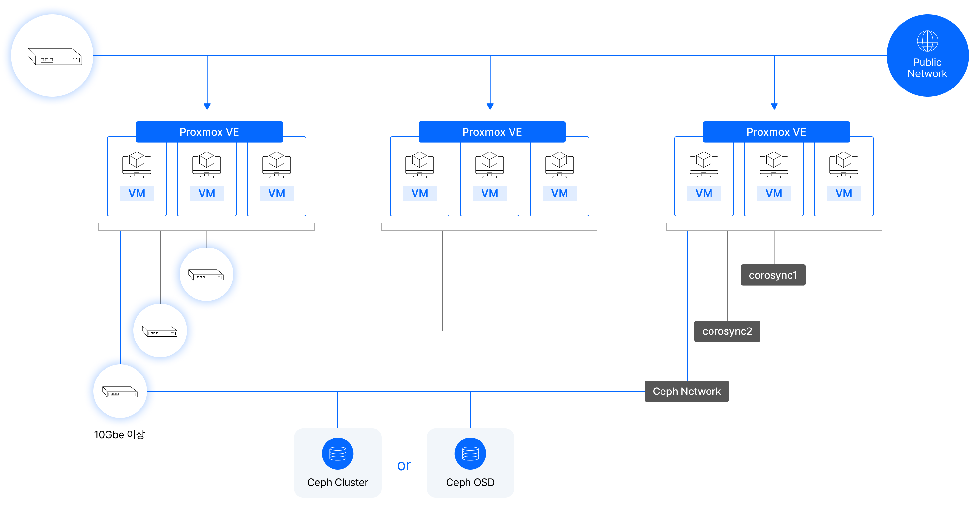Screen dimensions: 980x512
Task: Click third VM monitor icon in right Proxmox node
Action: [844, 165]
